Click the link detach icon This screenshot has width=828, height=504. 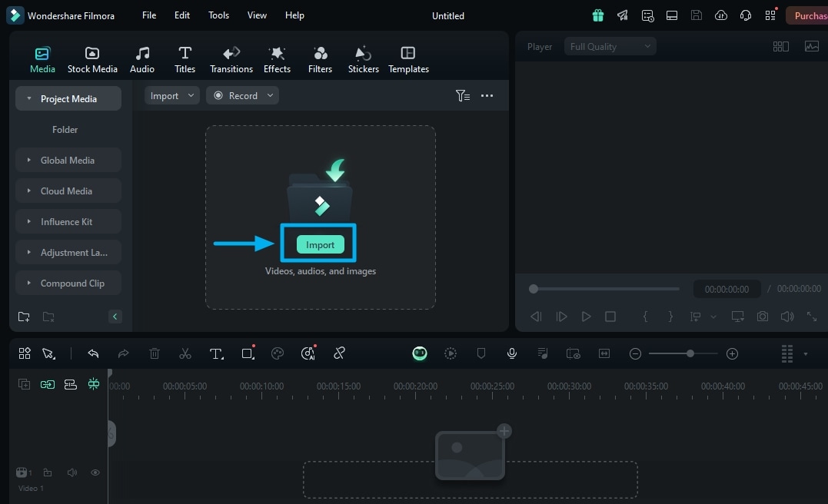(x=339, y=353)
